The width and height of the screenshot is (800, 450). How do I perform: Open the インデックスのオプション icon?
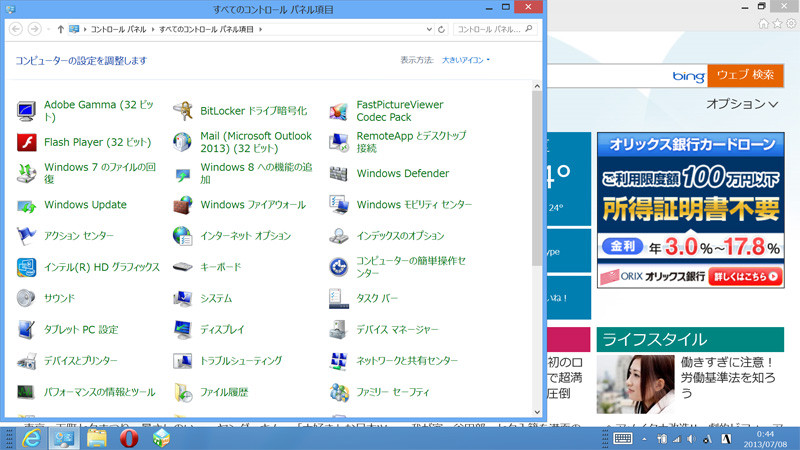[x=338, y=236]
